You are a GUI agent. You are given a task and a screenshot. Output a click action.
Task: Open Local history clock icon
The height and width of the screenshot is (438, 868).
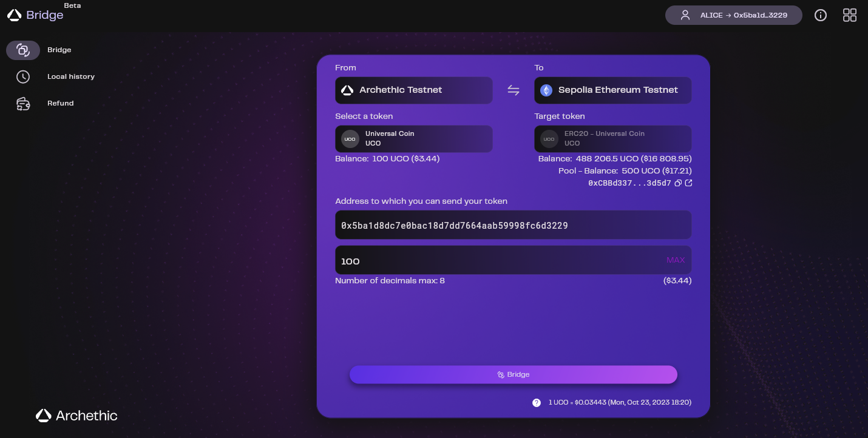(x=23, y=77)
